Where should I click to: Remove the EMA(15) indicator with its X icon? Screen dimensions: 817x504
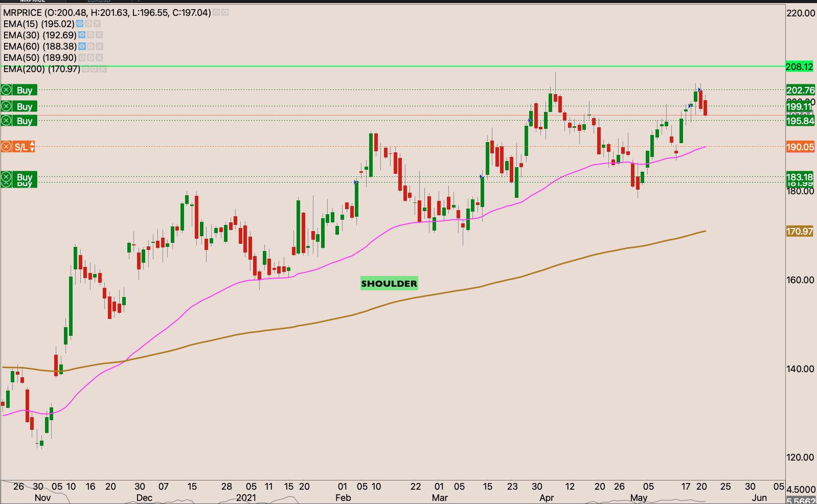(97, 24)
